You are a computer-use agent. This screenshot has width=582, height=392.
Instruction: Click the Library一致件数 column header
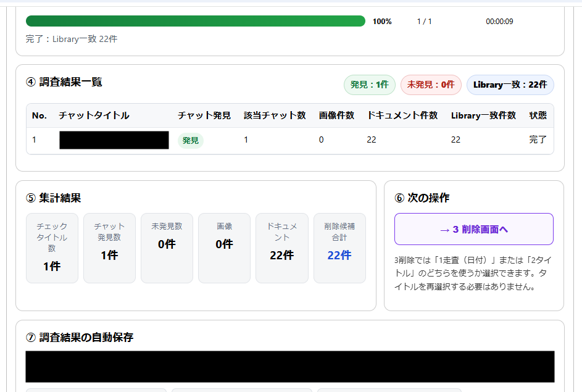coord(483,115)
